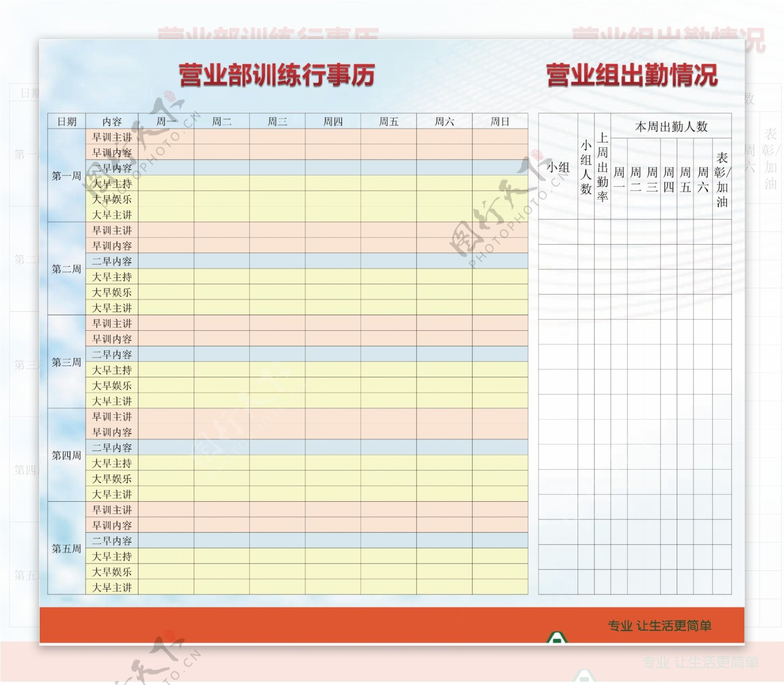Image resolution: width=784 pixels, height=685 pixels.
Task: Select the 日期 header in the training calendar
Action: coord(67,121)
